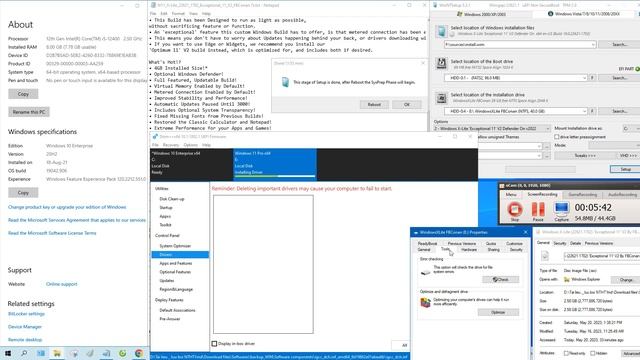640x360 pixels.
Task: Check drive letter preassignment in WinNTSetup
Action: pos(557,137)
